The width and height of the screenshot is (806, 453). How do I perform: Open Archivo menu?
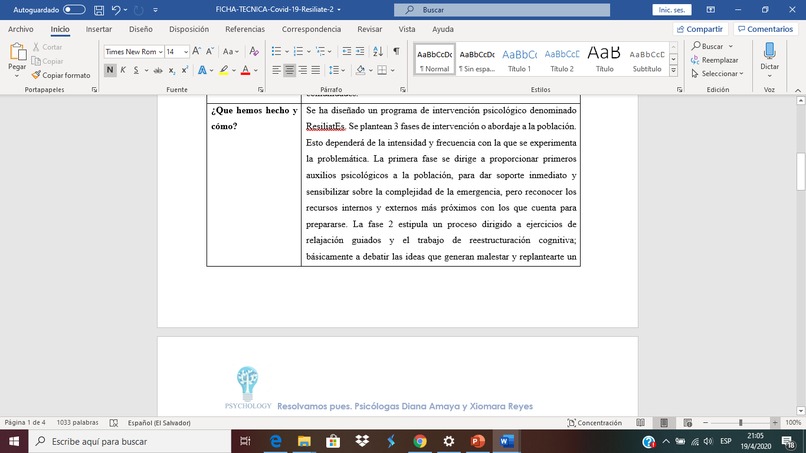21,29
